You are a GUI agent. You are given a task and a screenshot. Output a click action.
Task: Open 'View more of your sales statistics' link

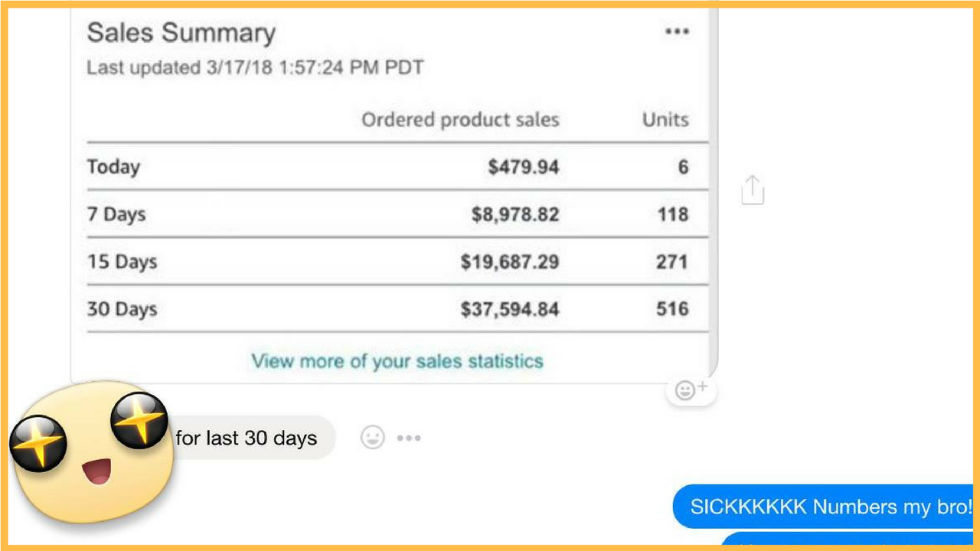point(397,360)
